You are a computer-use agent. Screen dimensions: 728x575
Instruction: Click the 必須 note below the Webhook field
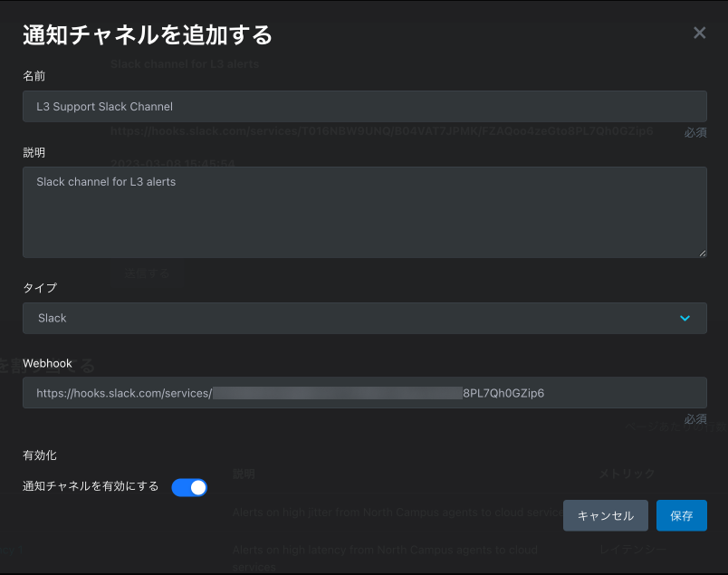pyautogui.click(x=695, y=419)
